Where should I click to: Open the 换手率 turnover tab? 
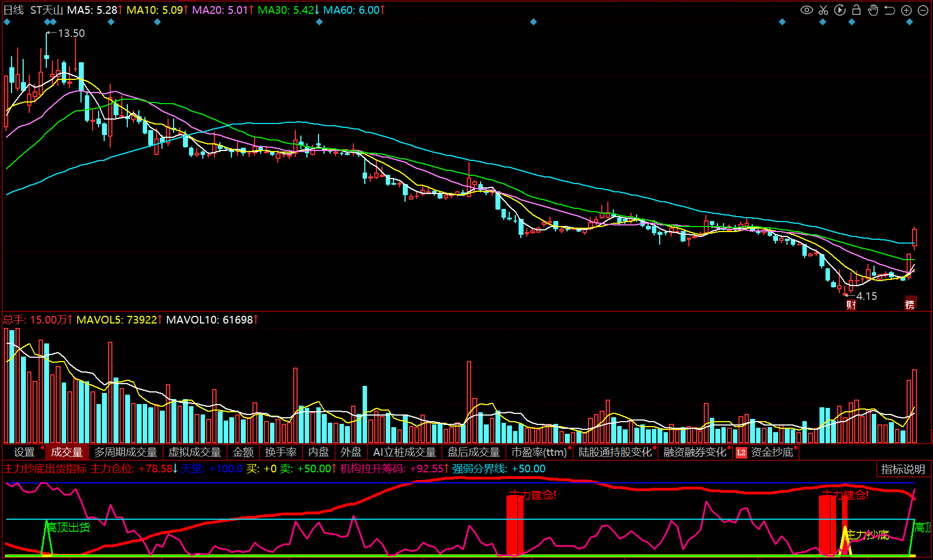click(x=281, y=452)
